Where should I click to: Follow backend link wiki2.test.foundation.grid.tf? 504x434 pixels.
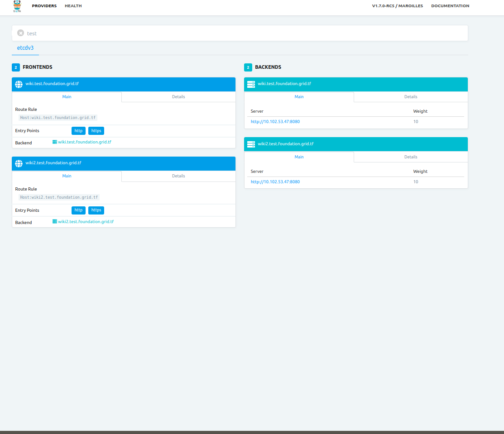pyautogui.click(x=86, y=222)
